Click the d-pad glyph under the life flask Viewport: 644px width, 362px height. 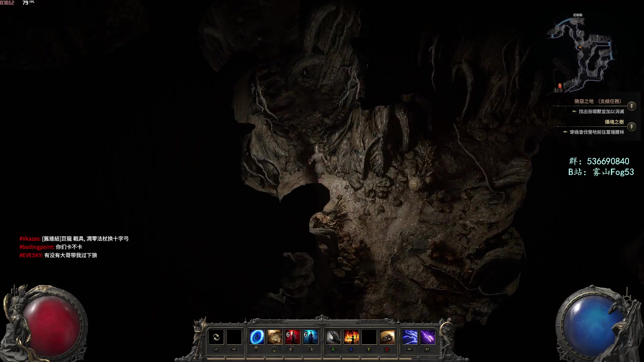click(292, 349)
